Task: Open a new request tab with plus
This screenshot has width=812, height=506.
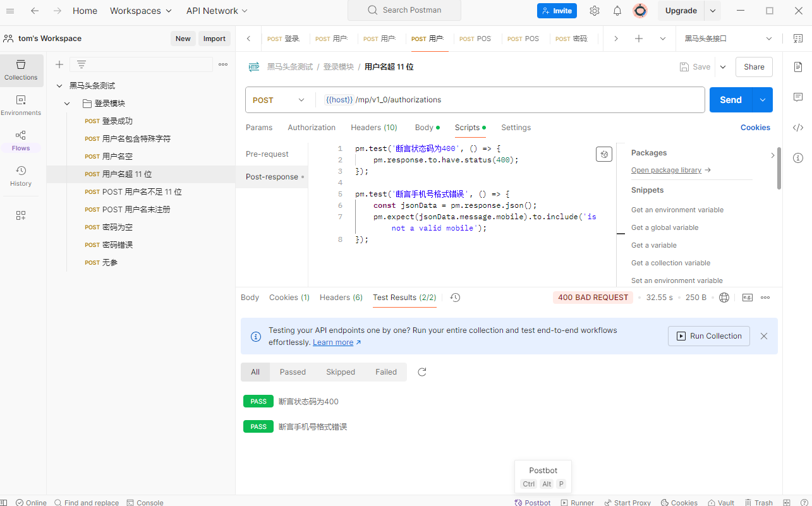Action: point(639,39)
